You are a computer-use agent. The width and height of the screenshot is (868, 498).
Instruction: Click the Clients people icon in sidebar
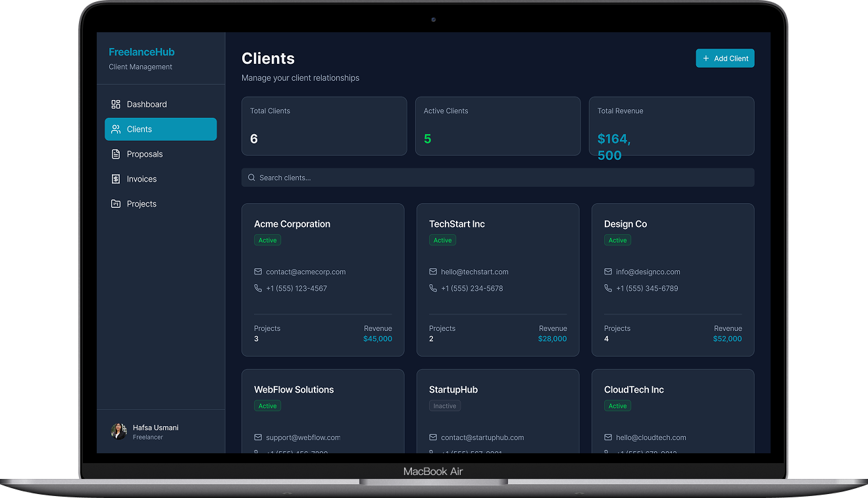[x=116, y=129]
